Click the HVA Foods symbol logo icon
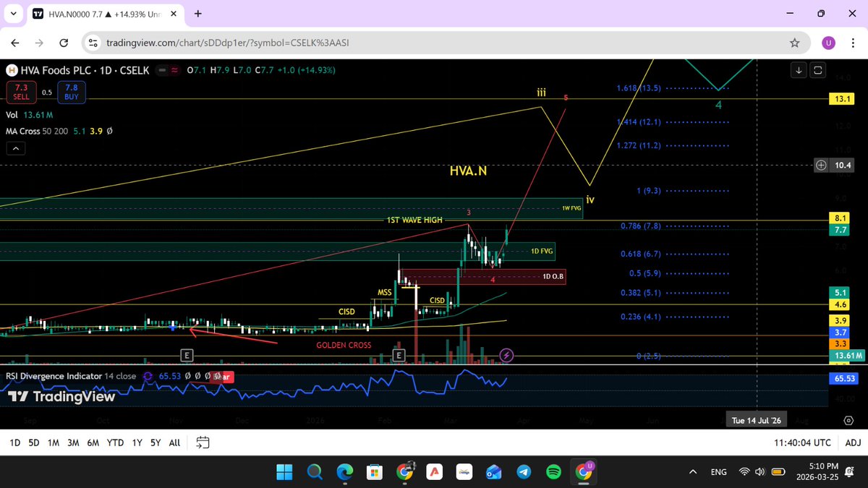Image resolution: width=868 pixels, height=488 pixels. [x=12, y=70]
